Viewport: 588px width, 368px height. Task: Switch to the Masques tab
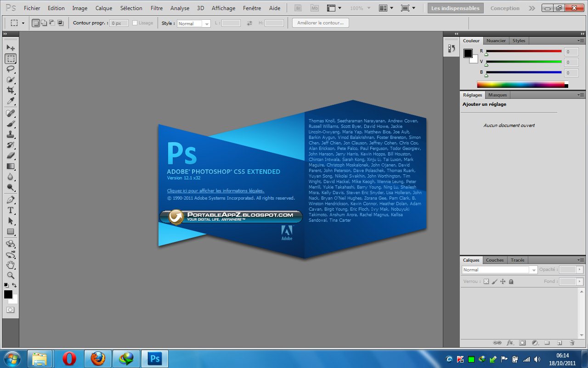(x=498, y=95)
